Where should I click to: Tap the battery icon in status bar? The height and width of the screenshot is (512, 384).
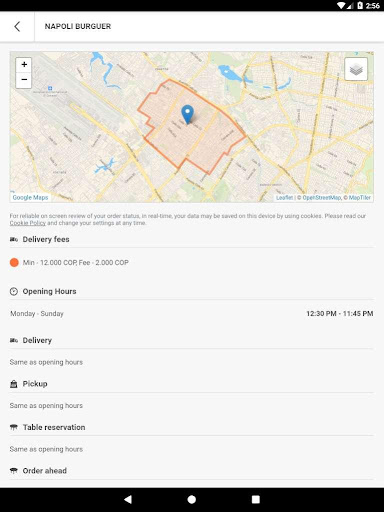[x=360, y=6]
